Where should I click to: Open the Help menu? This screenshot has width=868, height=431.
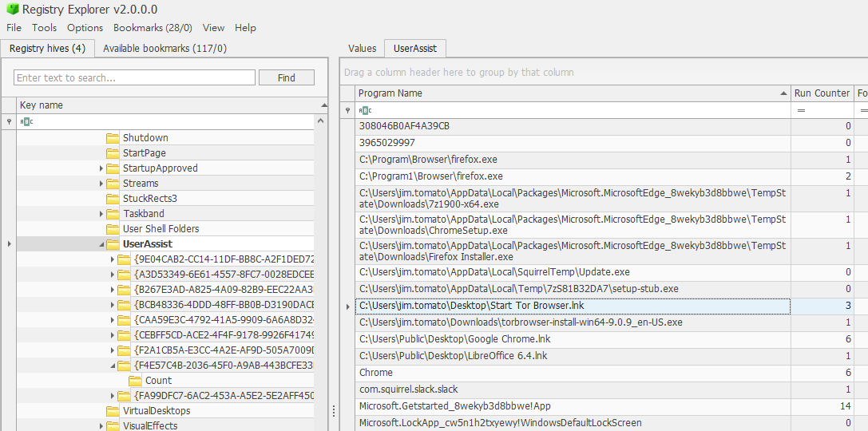point(245,28)
